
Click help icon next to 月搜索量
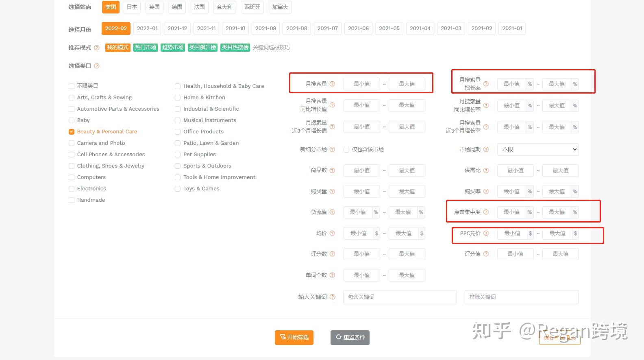332,84
